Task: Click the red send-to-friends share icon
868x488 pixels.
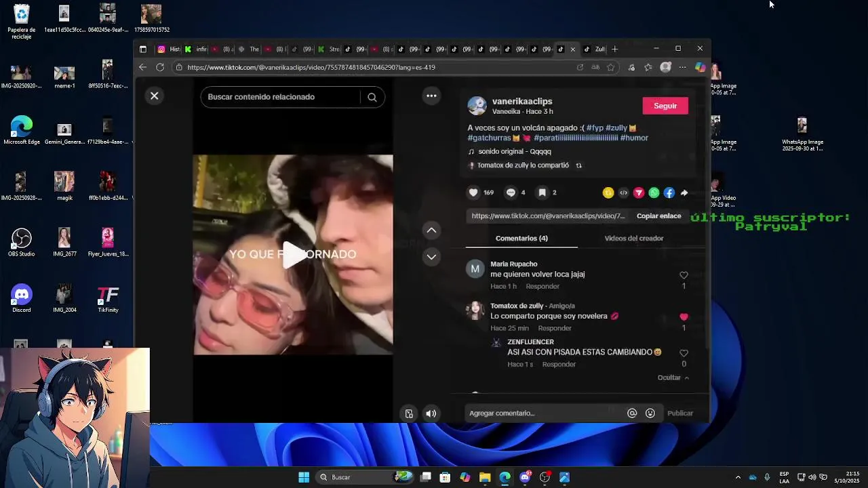Action: 639,193
